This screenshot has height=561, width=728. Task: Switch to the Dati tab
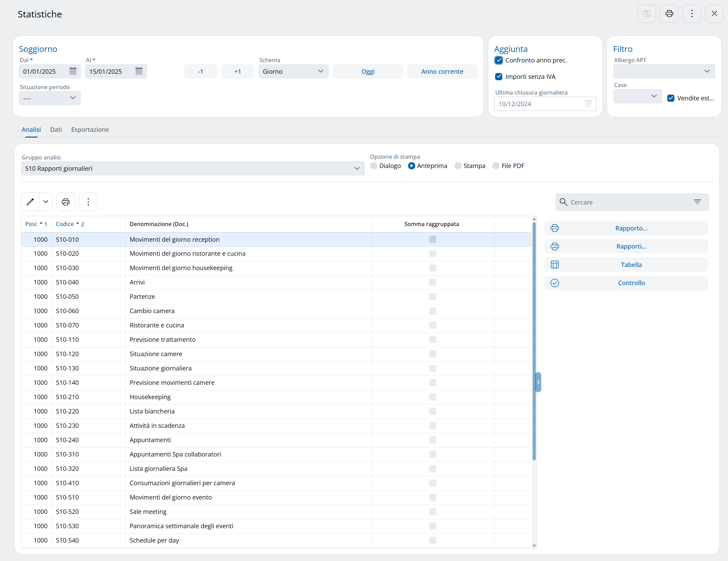click(56, 130)
